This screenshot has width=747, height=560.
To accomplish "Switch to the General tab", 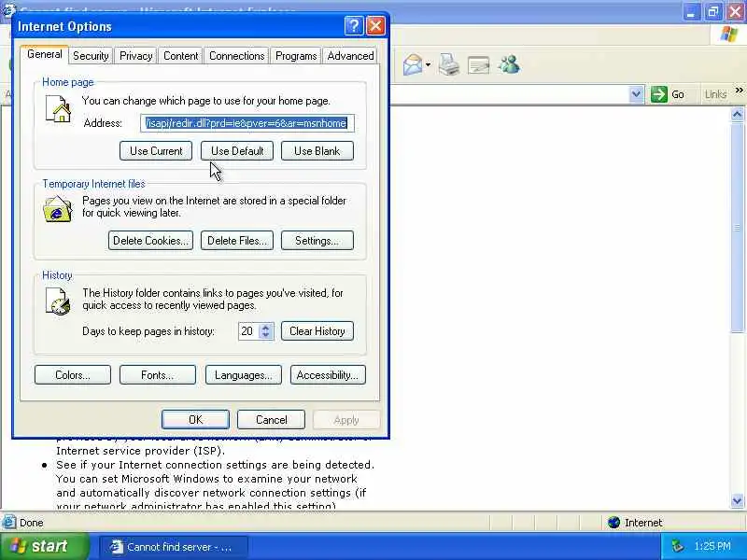I will pos(45,54).
